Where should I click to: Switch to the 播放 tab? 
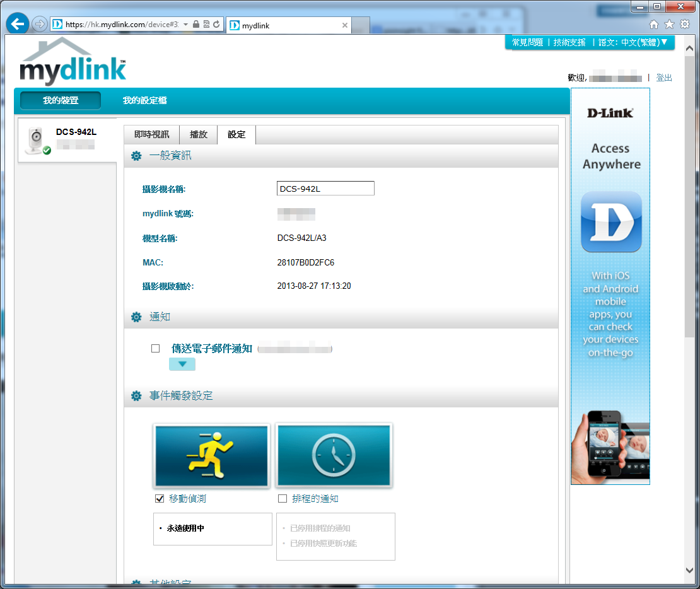(x=199, y=135)
